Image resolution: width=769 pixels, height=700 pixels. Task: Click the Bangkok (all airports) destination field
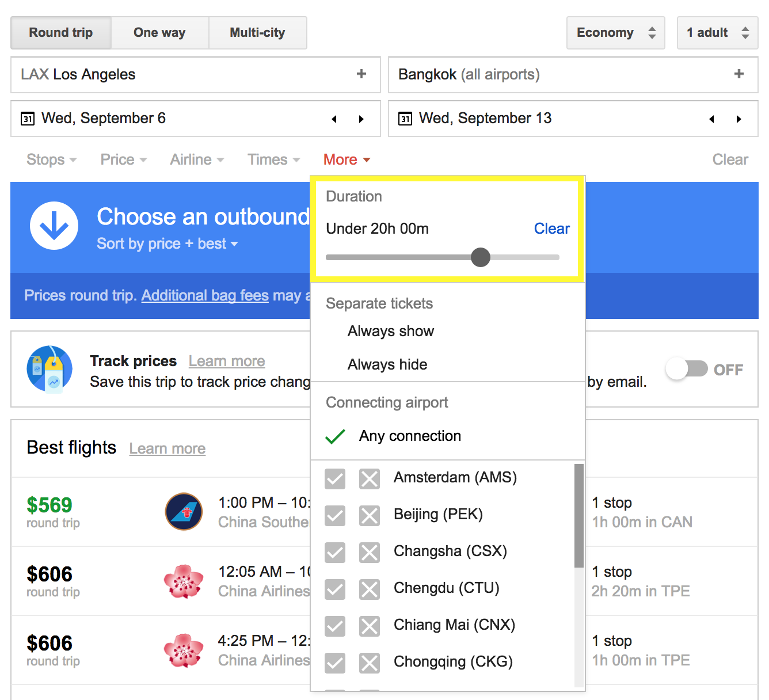click(573, 75)
